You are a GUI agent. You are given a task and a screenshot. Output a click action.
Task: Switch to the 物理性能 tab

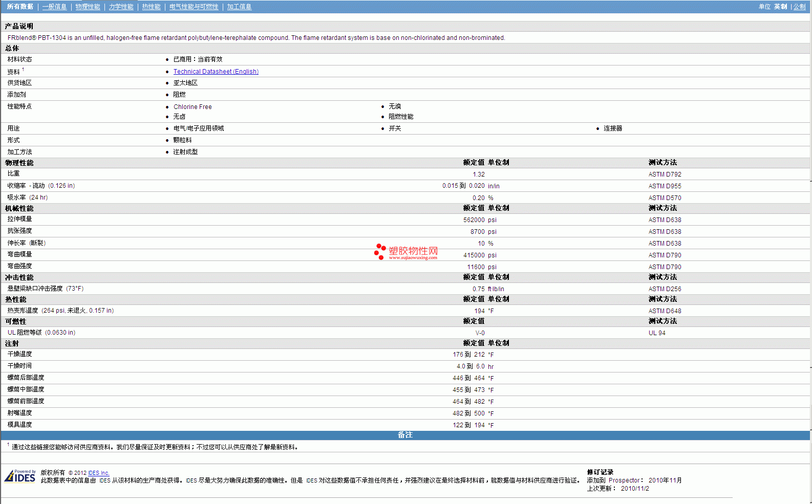click(88, 7)
